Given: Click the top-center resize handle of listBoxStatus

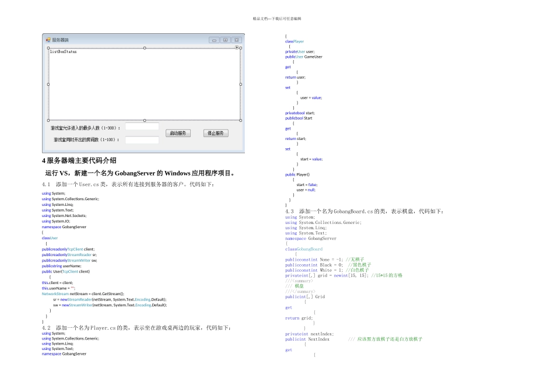Looking at the screenshot, I should (x=144, y=48).
